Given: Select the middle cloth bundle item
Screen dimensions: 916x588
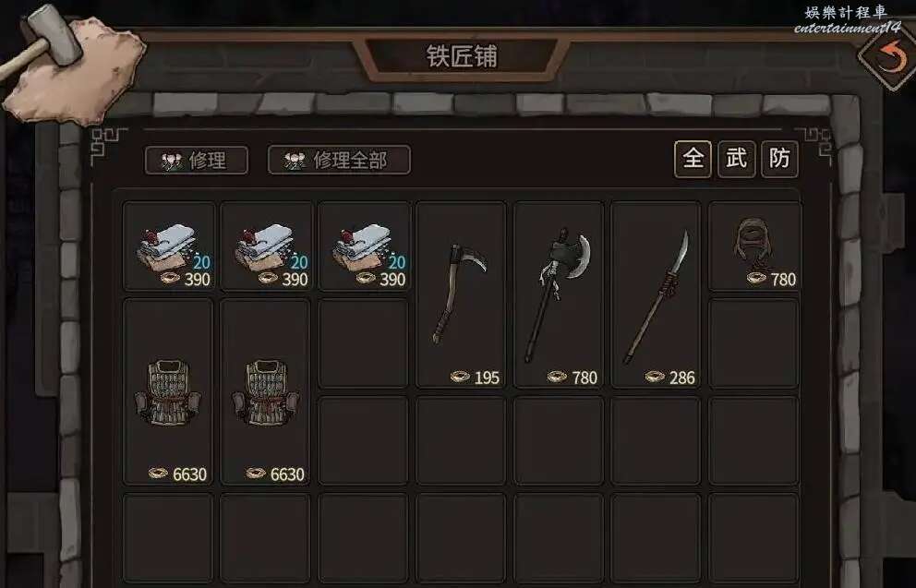Looking at the screenshot, I should coord(266,246).
